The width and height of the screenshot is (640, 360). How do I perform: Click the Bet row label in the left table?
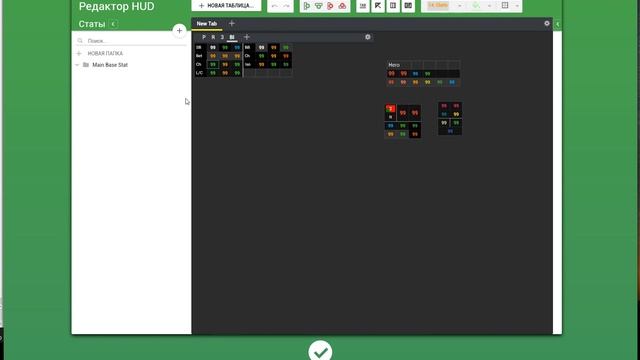(x=199, y=56)
